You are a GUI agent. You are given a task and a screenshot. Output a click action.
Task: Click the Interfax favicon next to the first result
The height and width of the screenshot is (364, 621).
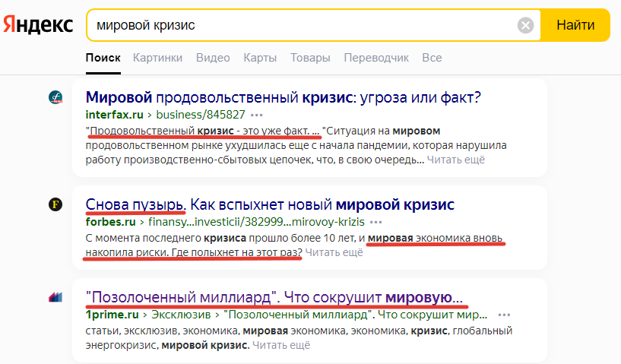pos(55,97)
